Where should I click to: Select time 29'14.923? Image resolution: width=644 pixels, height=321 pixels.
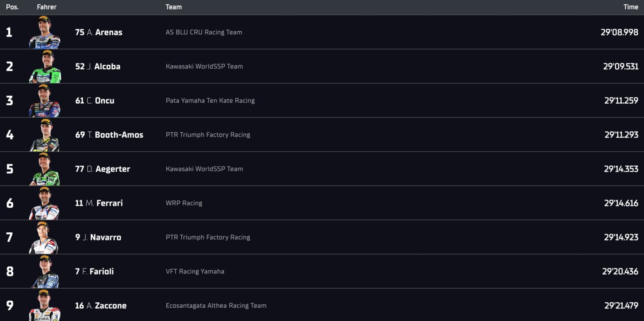(621, 237)
